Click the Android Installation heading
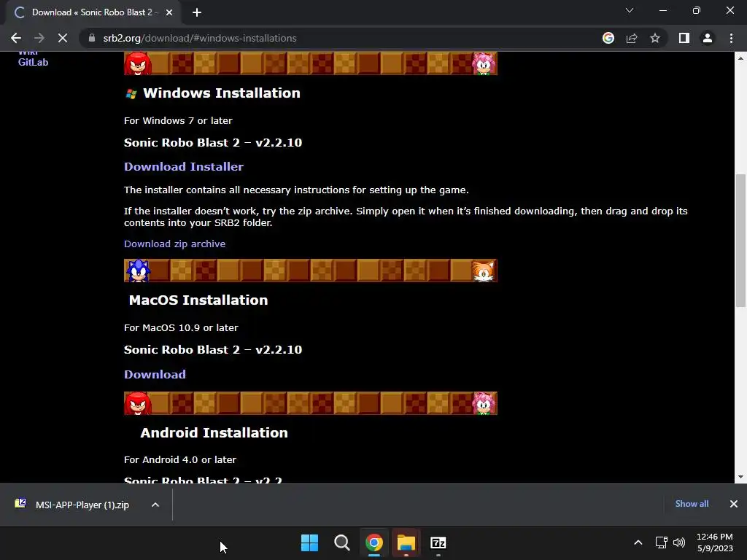Viewport: 747px width, 560px height. 214,433
